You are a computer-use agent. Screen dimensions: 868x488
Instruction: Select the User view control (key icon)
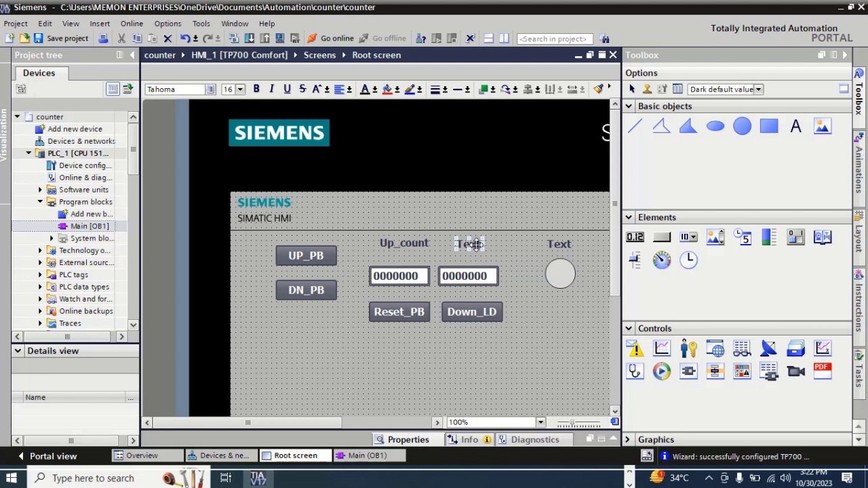(688, 348)
